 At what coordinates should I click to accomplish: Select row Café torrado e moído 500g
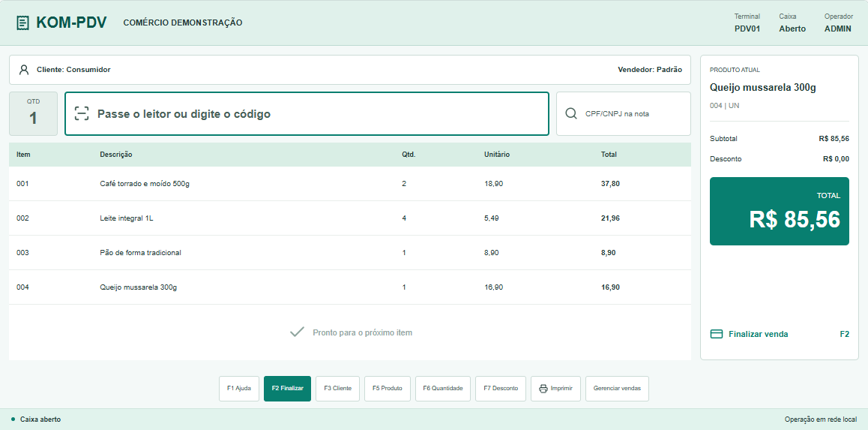[350, 183]
